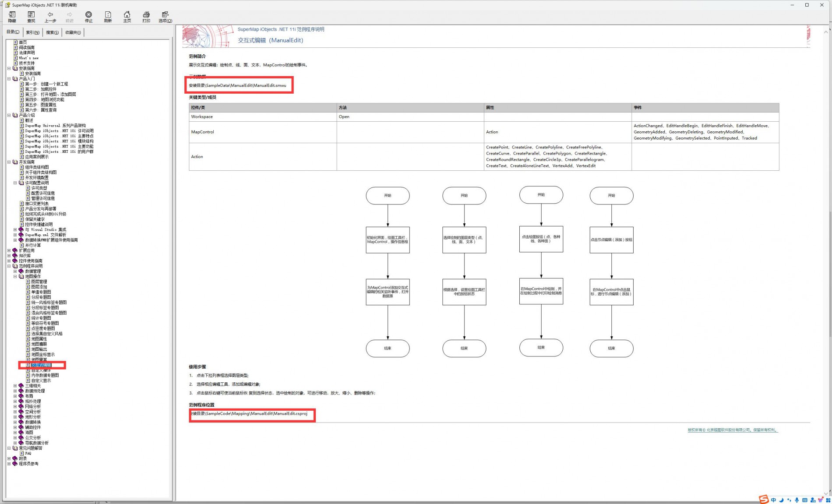This screenshot has height=504, width=832.
Task: Switch to the 目录(C) contents tab
Action: coord(13,32)
